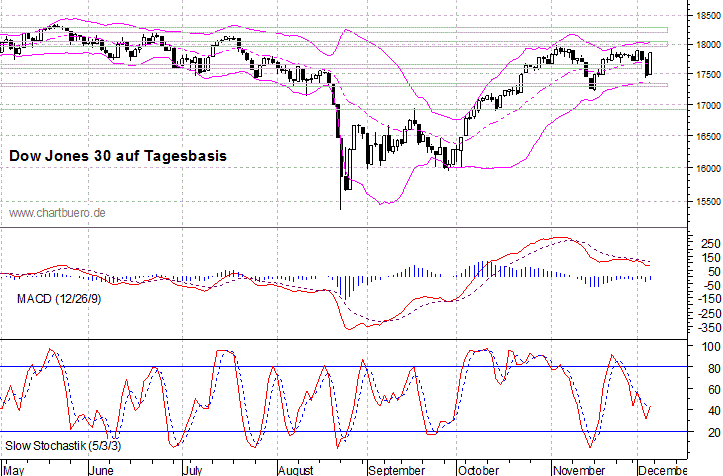Click the 20 Stochastik scale value
The height and width of the screenshot is (476, 723).
[x=714, y=432]
